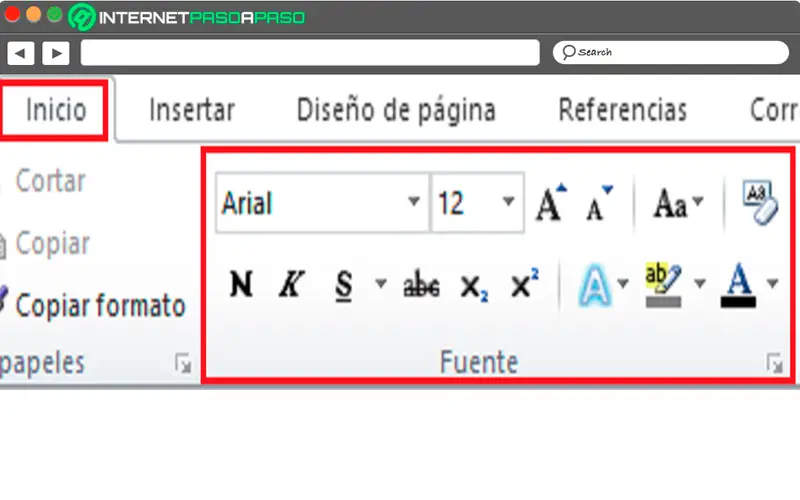
Task: Click the browser back arrow button
Action: [x=21, y=53]
